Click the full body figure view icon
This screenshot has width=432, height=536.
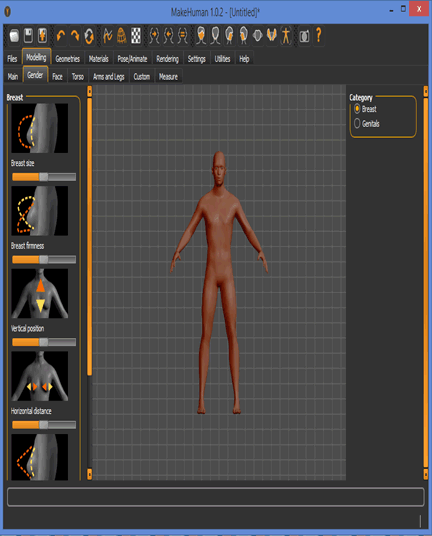286,35
